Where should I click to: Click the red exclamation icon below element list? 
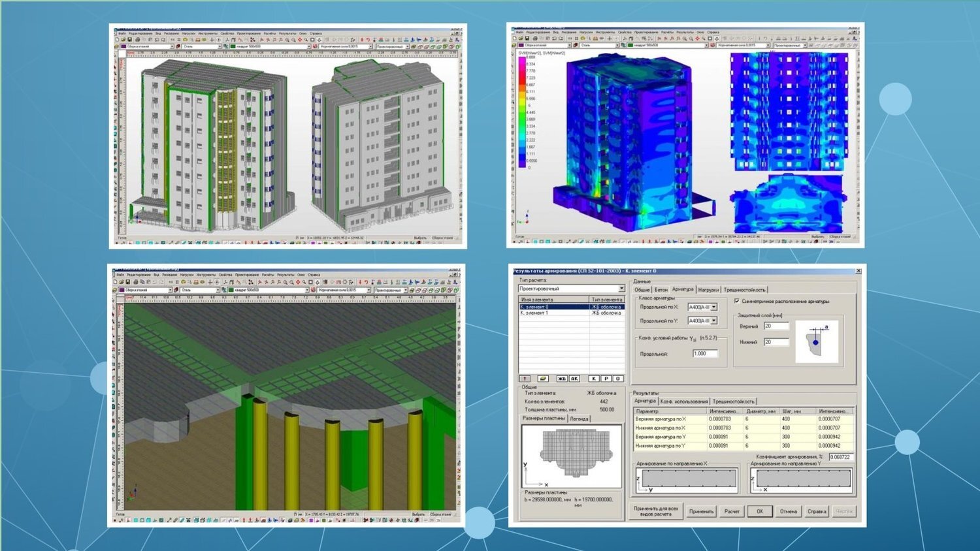(525, 379)
